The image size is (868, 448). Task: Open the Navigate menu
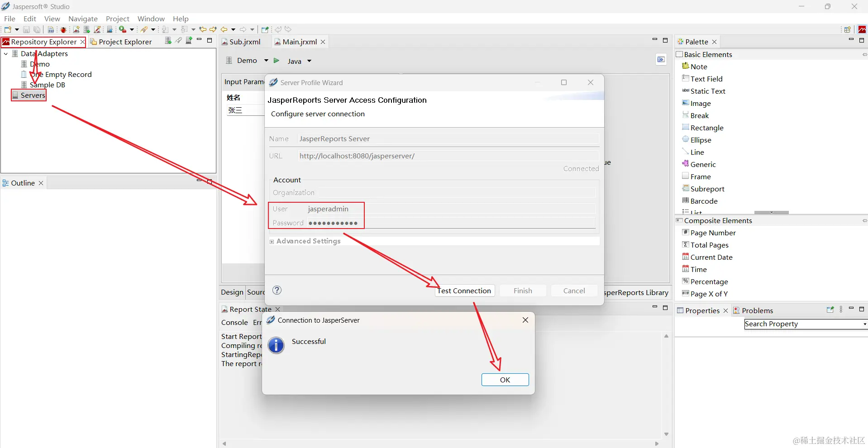click(x=83, y=19)
